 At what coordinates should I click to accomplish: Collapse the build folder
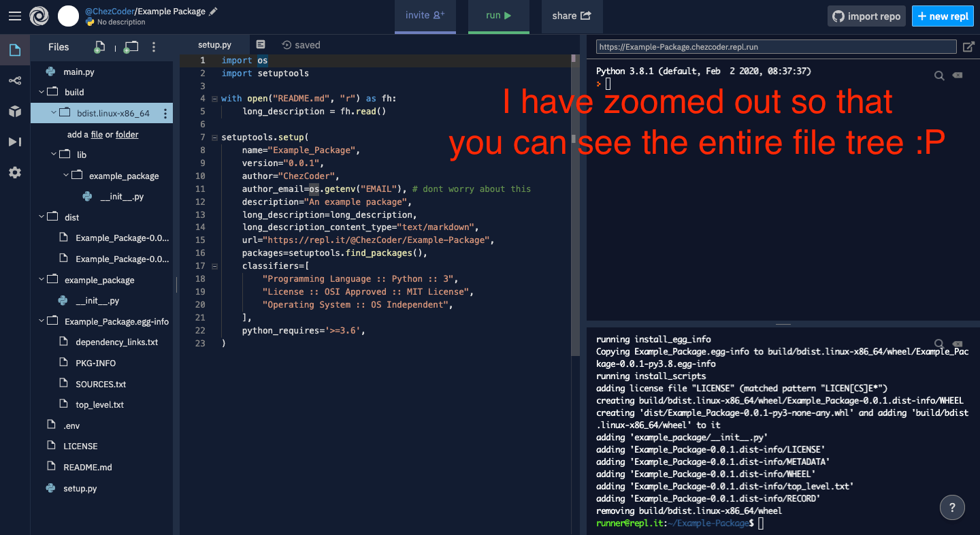click(42, 91)
